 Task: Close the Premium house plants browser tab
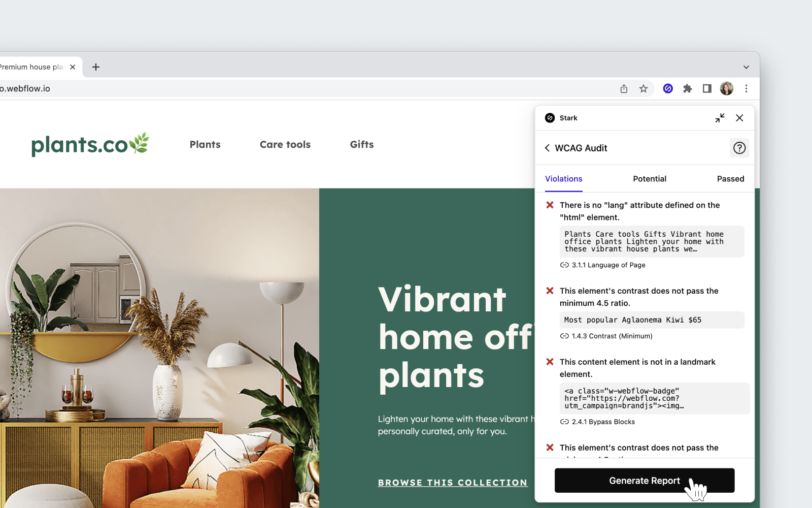[x=73, y=67]
